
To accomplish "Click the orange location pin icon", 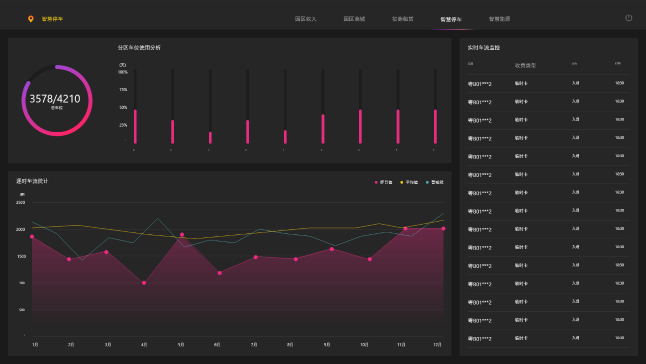I will tap(30, 19).
